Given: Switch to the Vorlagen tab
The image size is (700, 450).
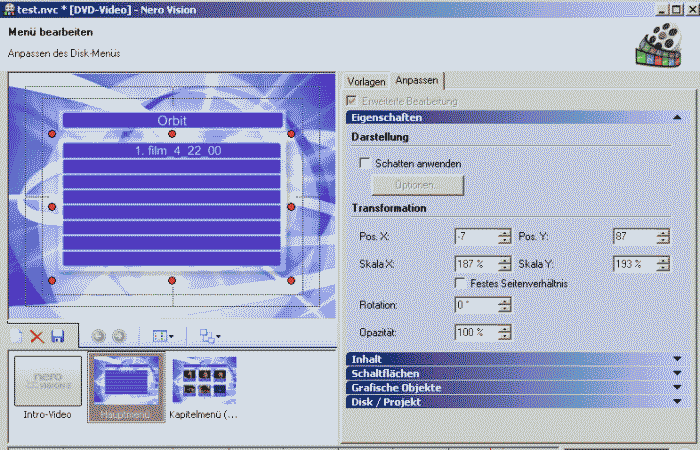Looking at the screenshot, I should 365,80.
